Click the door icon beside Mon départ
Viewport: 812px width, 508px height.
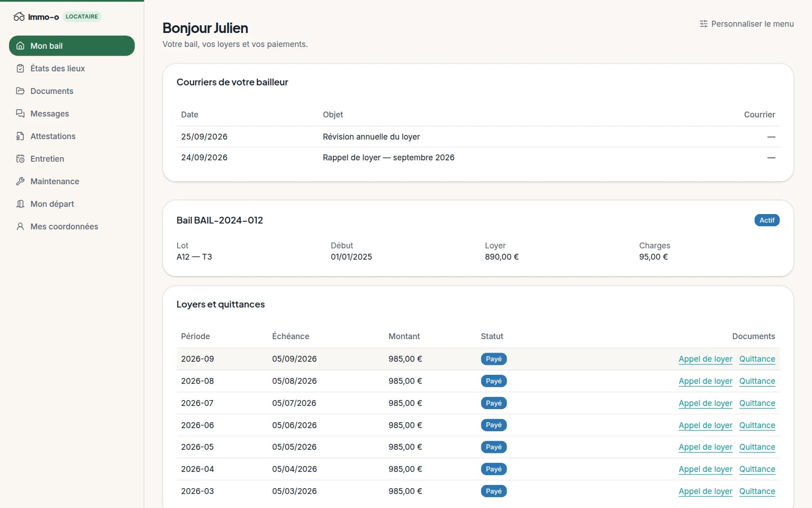coord(20,204)
